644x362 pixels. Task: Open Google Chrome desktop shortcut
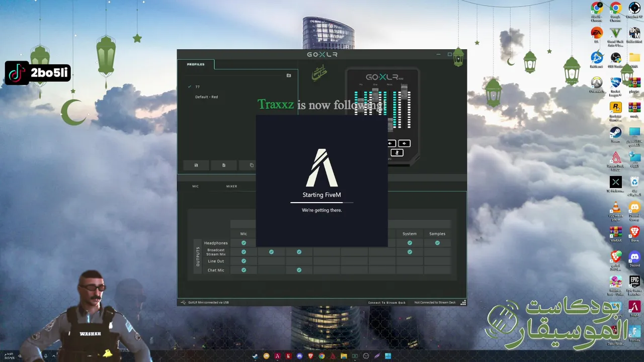tap(615, 12)
